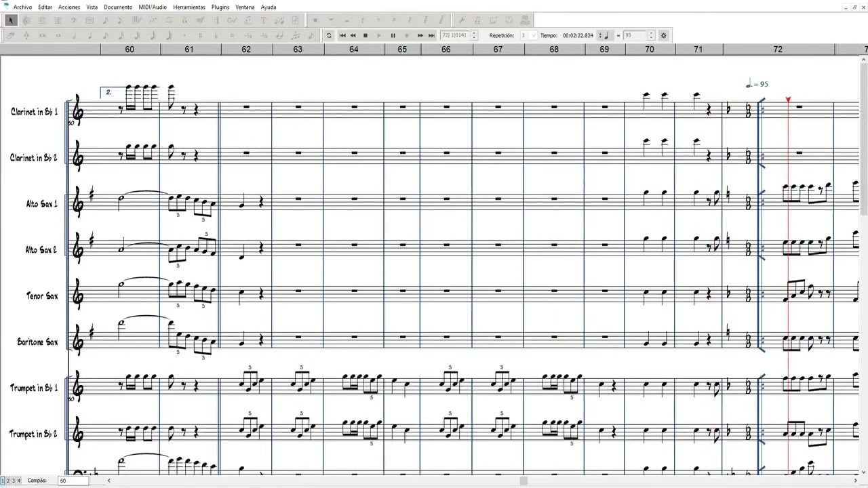Click the red playback position marker
The width and height of the screenshot is (868, 488).
pos(788,100)
